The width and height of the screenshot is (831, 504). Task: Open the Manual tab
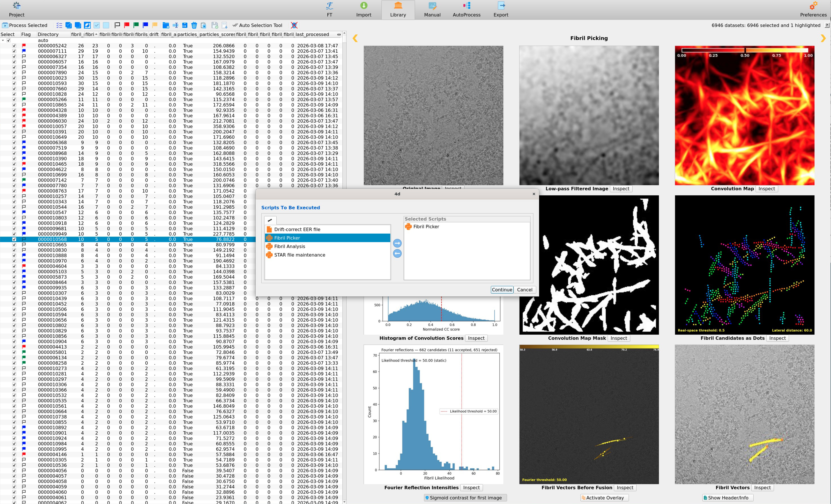432,10
